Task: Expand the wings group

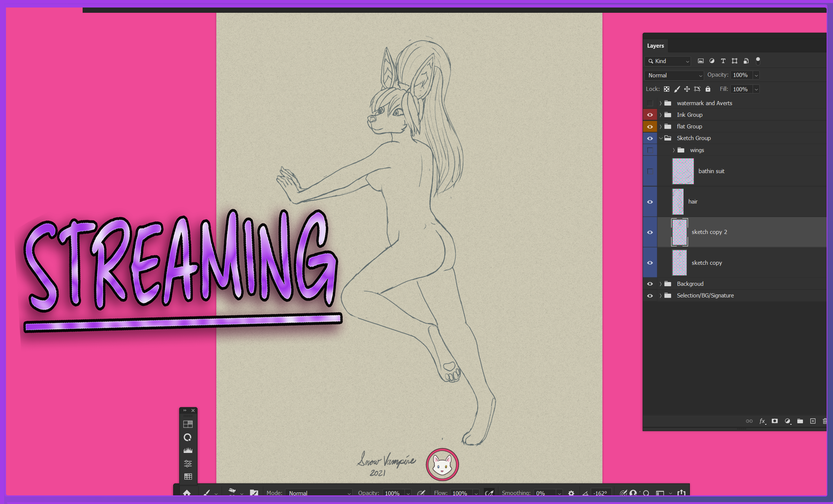Action: (x=674, y=150)
